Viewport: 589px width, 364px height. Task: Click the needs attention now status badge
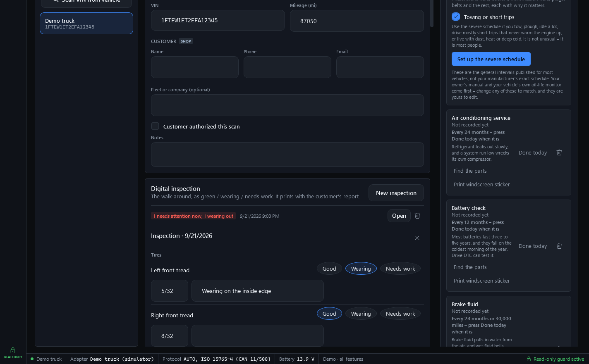[193, 216]
